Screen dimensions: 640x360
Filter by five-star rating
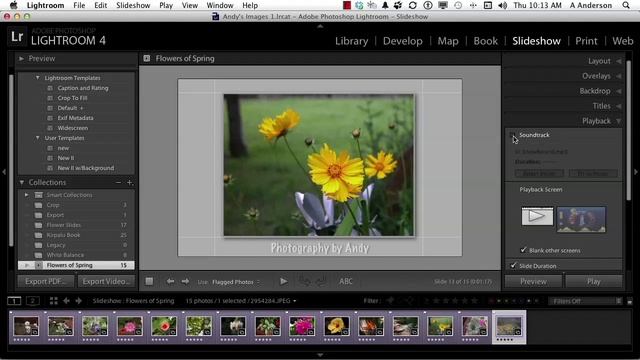[x=475, y=301]
